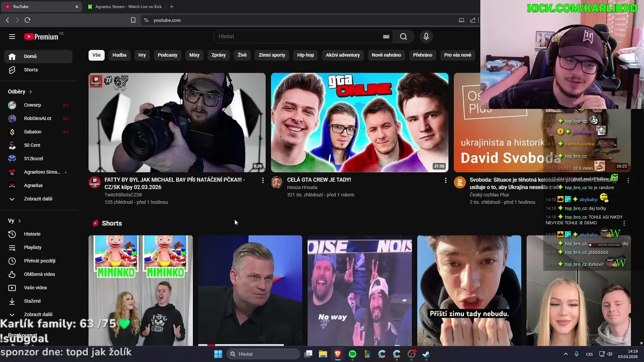Viewport: 644px width, 362px height.
Task: Expand the Odběry section chevron
Action: pyautogui.click(x=30, y=92)
